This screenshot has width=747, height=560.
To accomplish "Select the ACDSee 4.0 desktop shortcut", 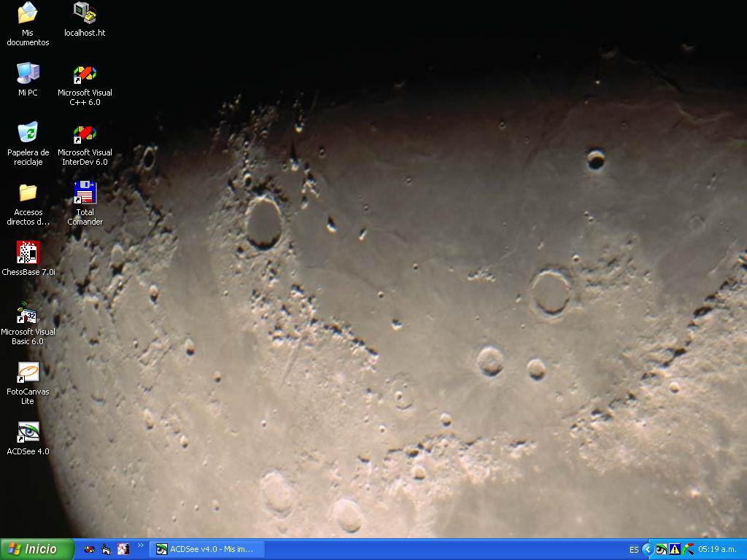I will point(28,432).
